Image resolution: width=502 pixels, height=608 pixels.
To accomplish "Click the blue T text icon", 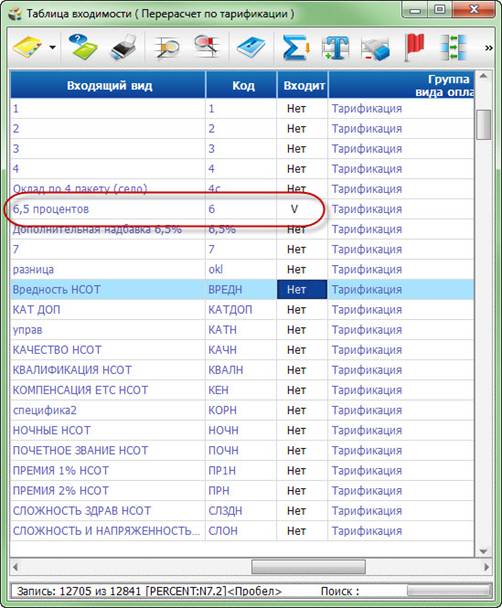I will pos(336,48).
